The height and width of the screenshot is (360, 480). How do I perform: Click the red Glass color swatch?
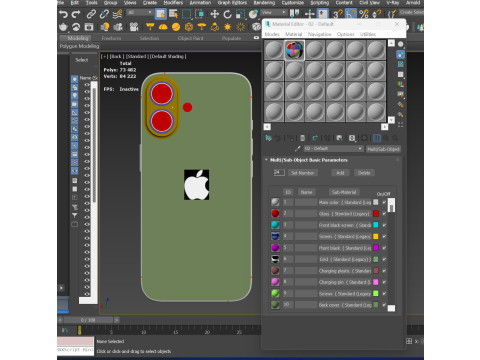[x=376, y=214]
